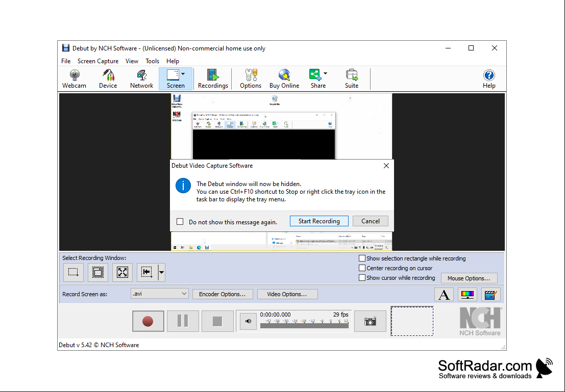565x392 pixels.
Task: Click the audio level meter bar
Action: click(305, 325)
